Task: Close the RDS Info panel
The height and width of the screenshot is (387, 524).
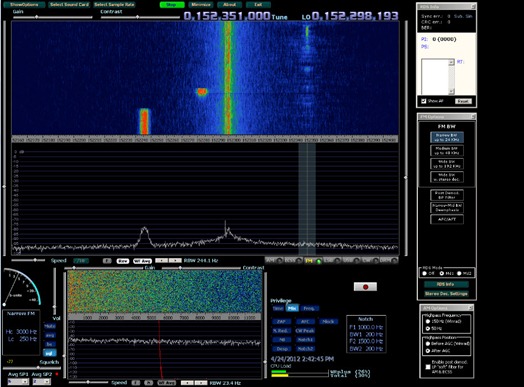Action: coord(473,7)
